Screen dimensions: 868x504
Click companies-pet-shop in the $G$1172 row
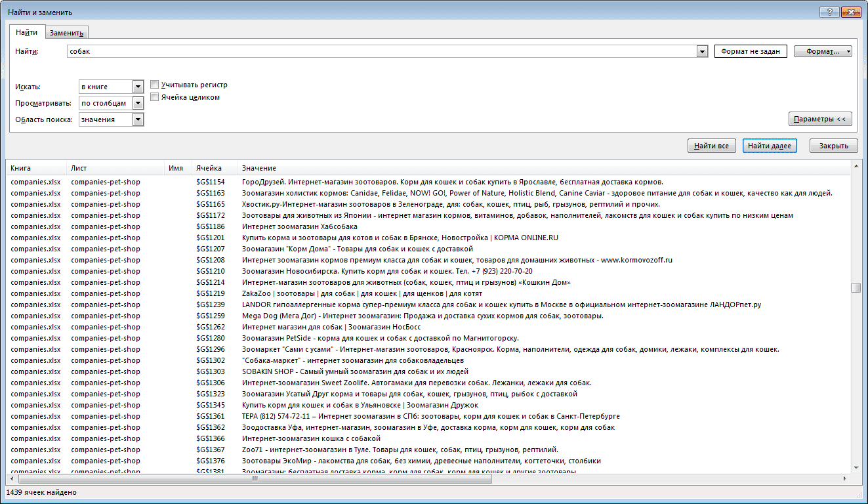coord(106,215)
